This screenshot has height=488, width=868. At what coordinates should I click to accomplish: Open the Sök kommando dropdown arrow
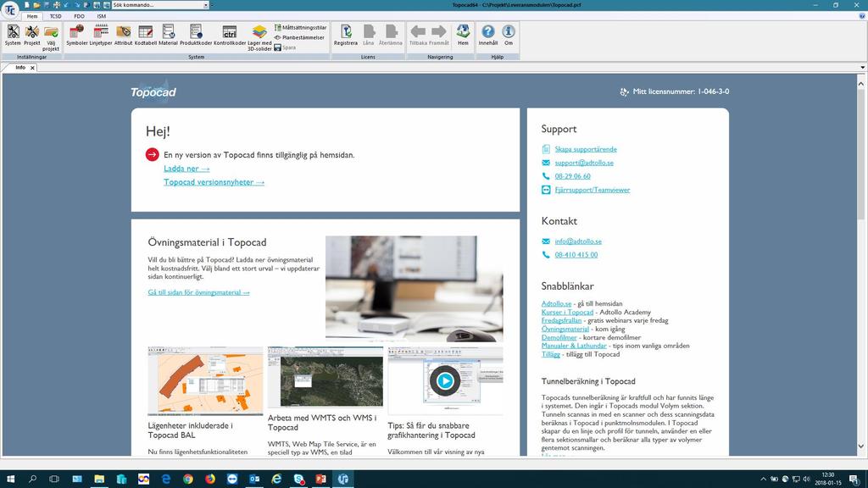coord(206,5)
